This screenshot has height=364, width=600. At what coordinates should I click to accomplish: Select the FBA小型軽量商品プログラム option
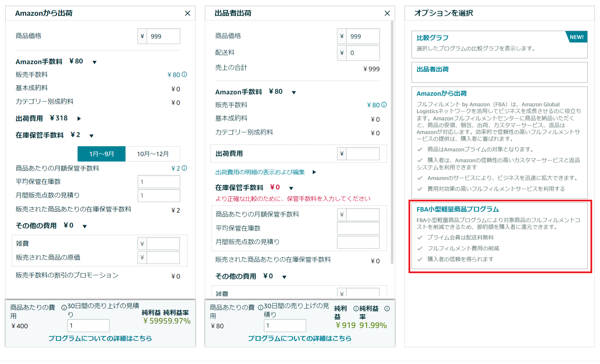pyautogui.click(x=499, y=236)
